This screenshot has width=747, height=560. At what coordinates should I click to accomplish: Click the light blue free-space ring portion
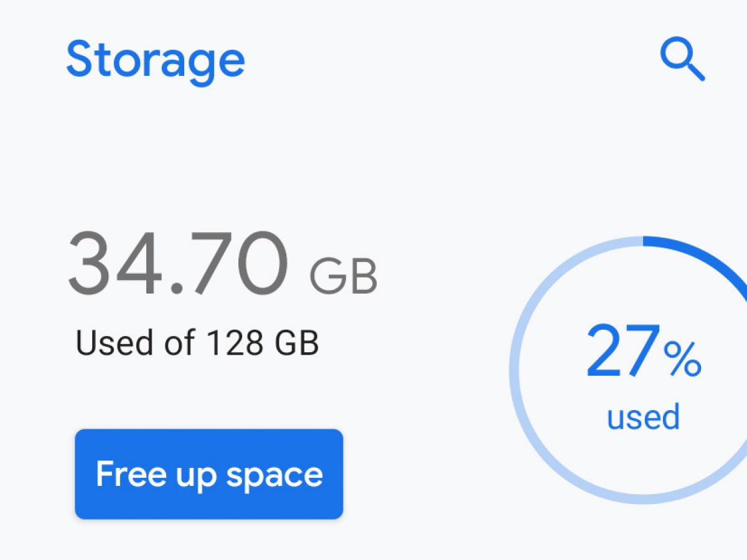click(529, 436)
